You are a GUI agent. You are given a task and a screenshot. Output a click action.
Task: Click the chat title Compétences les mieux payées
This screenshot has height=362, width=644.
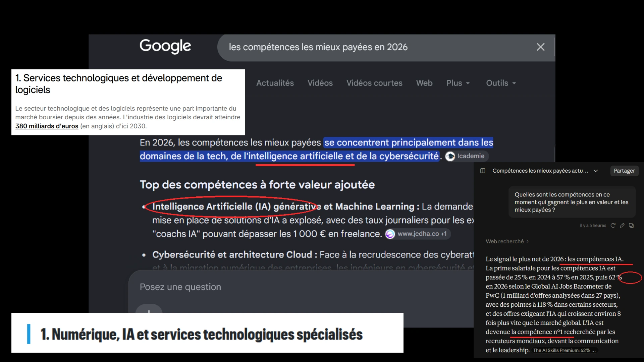[540, 171]
